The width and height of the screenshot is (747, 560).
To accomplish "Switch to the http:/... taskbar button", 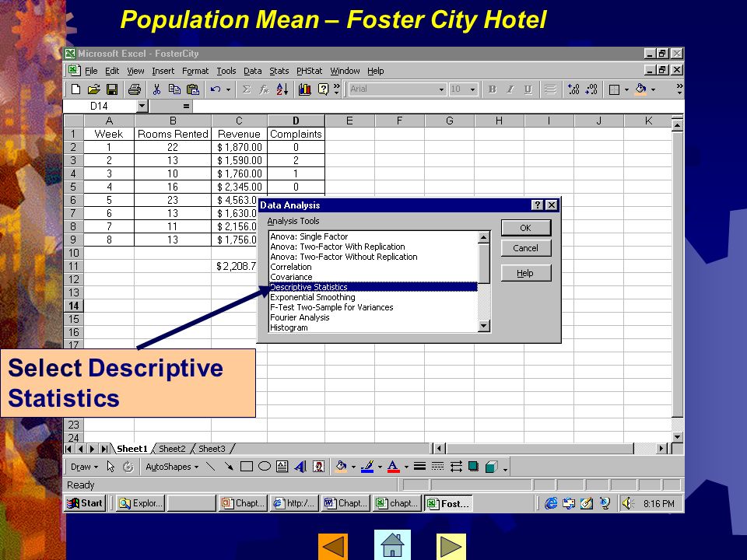I will pyautogui.click(x=295, y=503).
